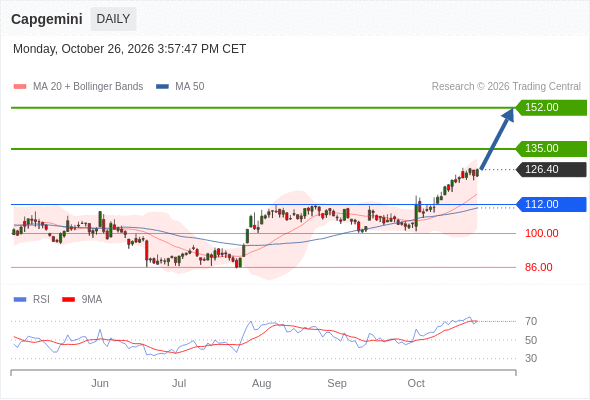Viewport: 590px width, 400px height.
Task: Click the RSI 50 axis value
Action: (x=531, y=340)
